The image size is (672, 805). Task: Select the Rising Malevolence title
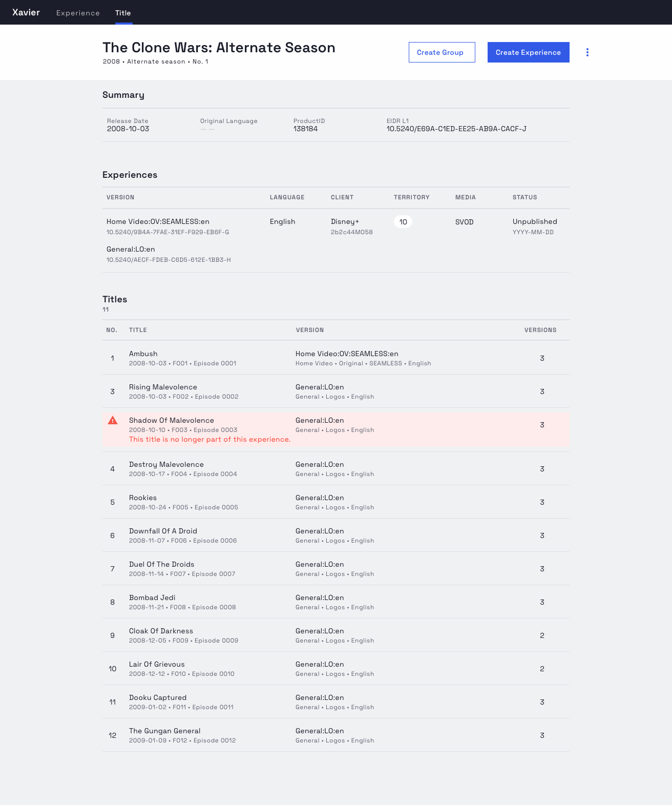(x=163, y=387)
